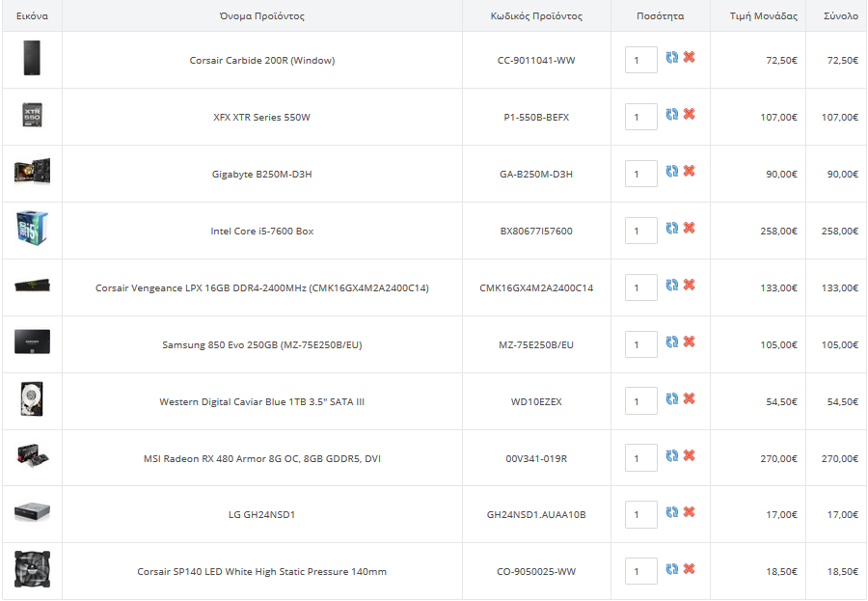Remove Samsung 850 Evo 250GB from cart
Image resolution: width=868 pixels, height=601 pixels.
[x=690, y=341]
